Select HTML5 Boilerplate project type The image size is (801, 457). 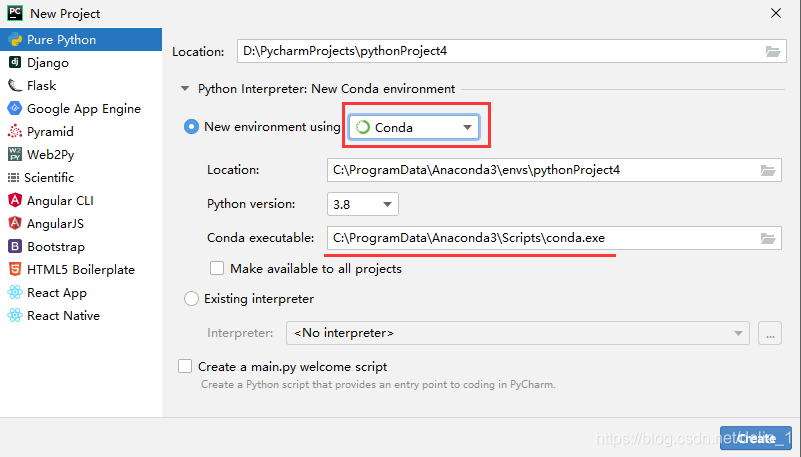point(81,270)
